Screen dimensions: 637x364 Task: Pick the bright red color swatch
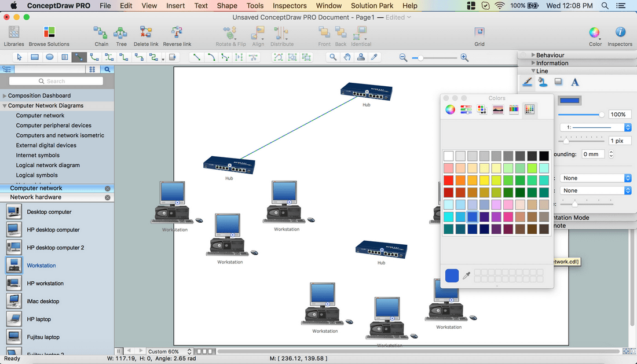(x=449, y=180)
